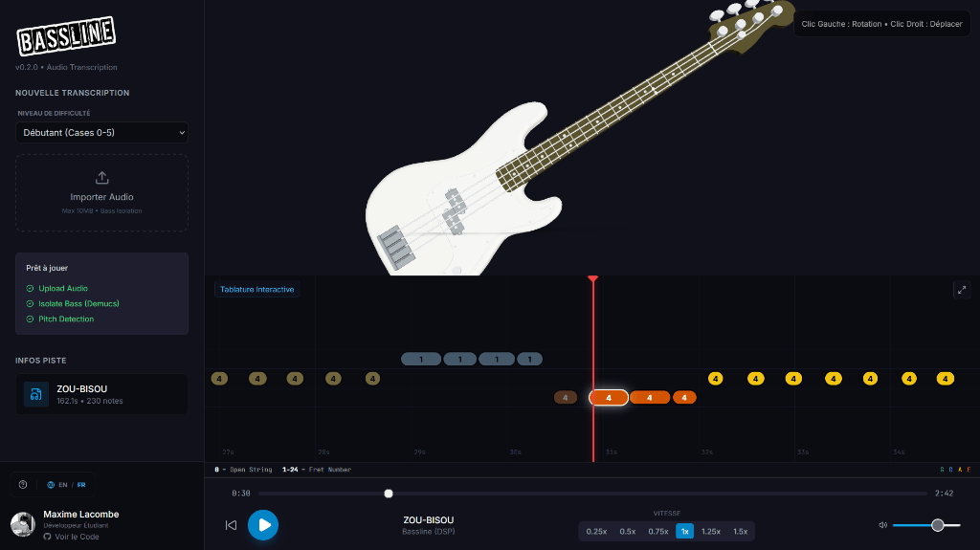Skip back to track start
This screenshot has height=550, width=980.
[232, 525]
